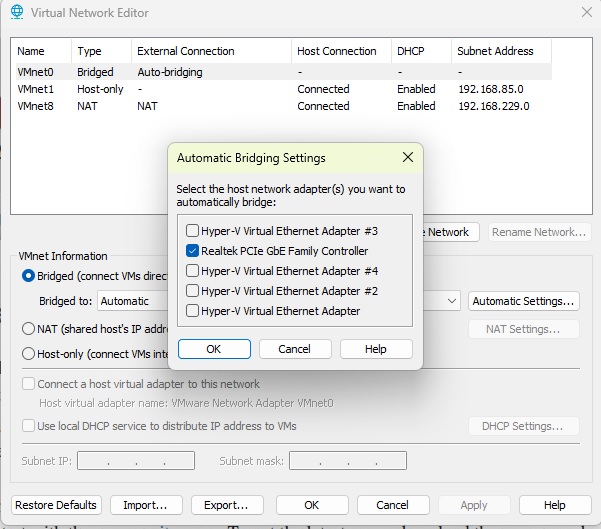Choose the NAT radio option
The image size is (601, 529).
point(29,328)
